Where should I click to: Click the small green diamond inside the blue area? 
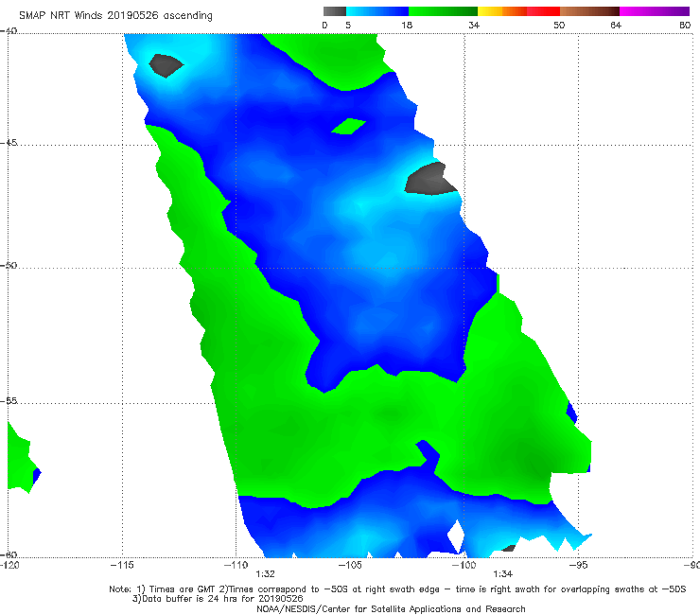pyautogui.click(x=349, y=127)
